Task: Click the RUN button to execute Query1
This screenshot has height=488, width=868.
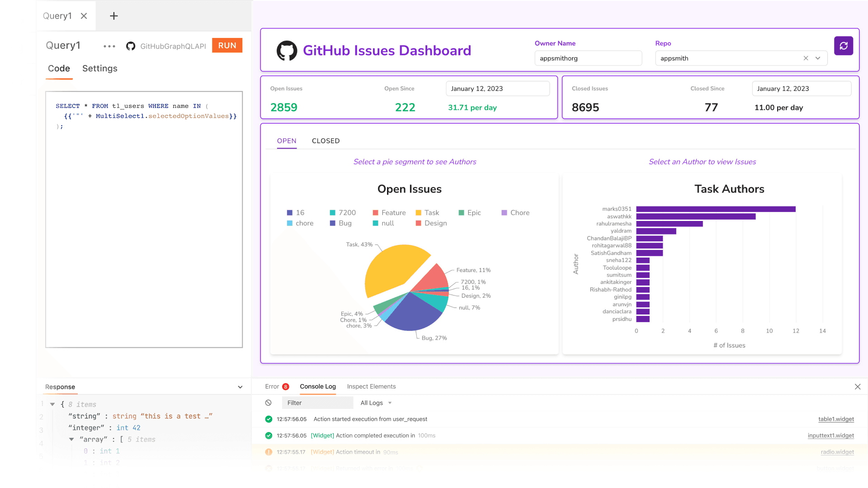Action: pyautogui.click(x=227, y=45)
